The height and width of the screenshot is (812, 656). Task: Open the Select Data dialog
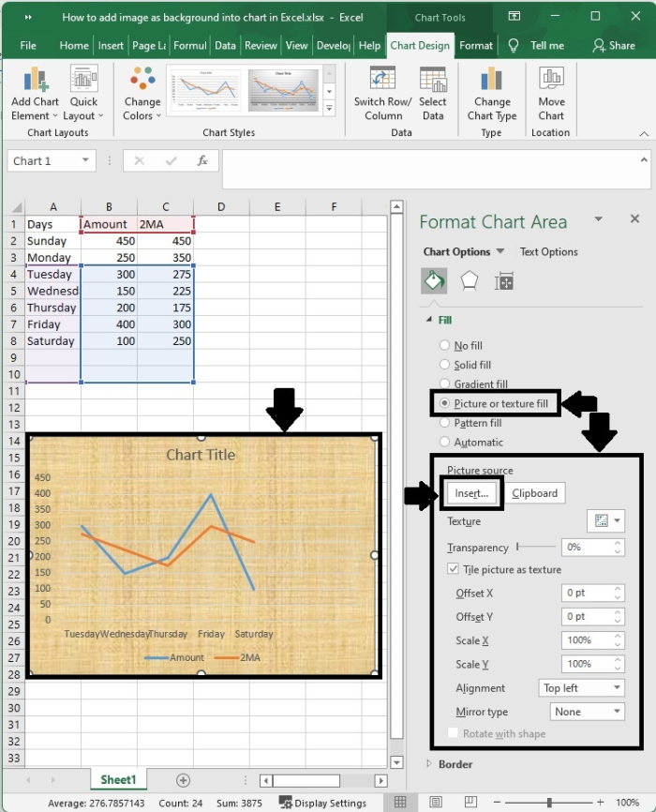[433, 93]
